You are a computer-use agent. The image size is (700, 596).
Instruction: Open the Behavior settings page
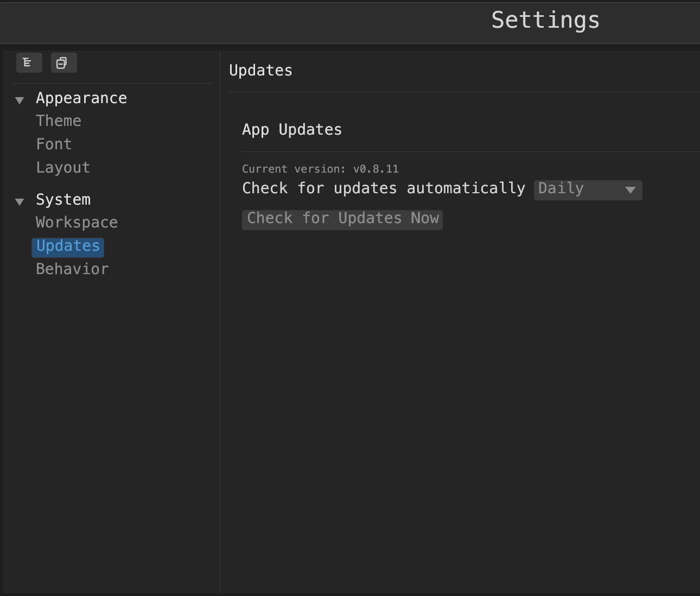[x=72, y=269]
